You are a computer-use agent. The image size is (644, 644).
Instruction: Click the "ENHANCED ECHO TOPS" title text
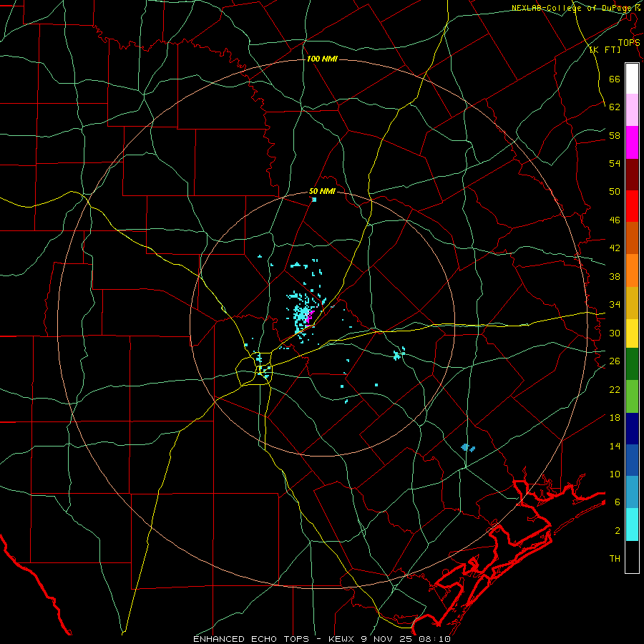pyautogui.click(x=251, y=639)
